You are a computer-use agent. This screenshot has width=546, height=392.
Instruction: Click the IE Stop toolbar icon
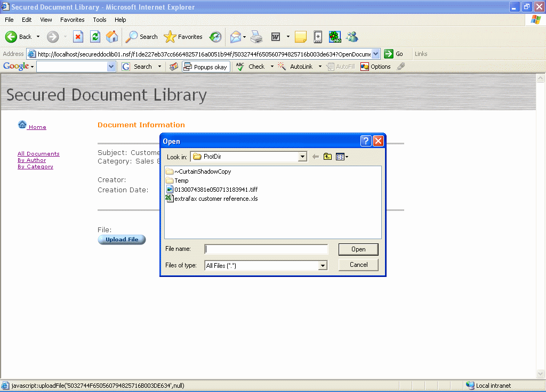[78, 37]
